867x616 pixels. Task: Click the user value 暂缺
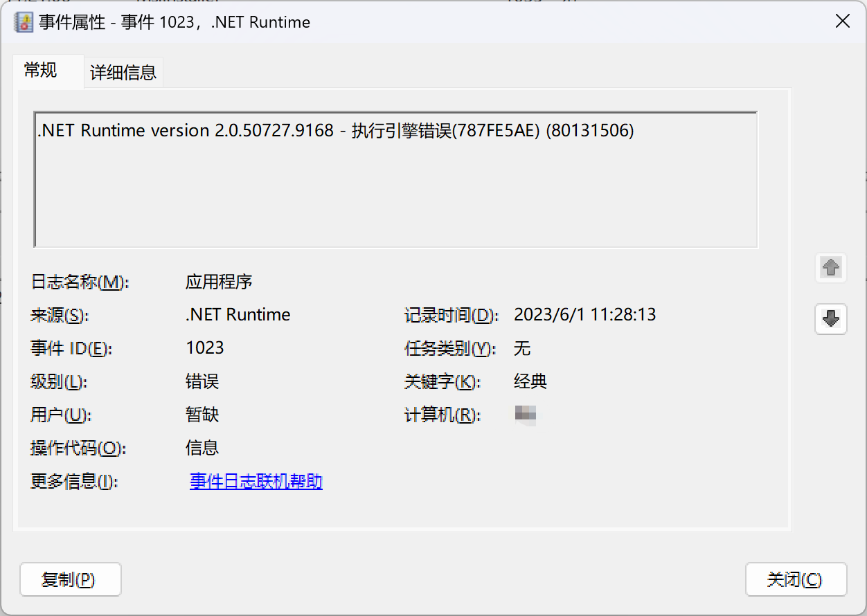[202, 415]
